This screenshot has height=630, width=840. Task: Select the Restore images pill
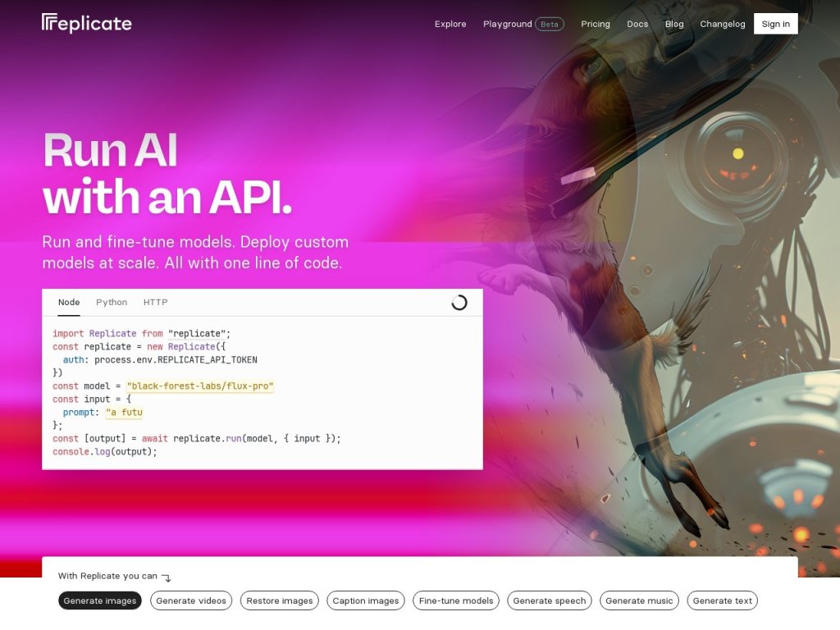280,600
